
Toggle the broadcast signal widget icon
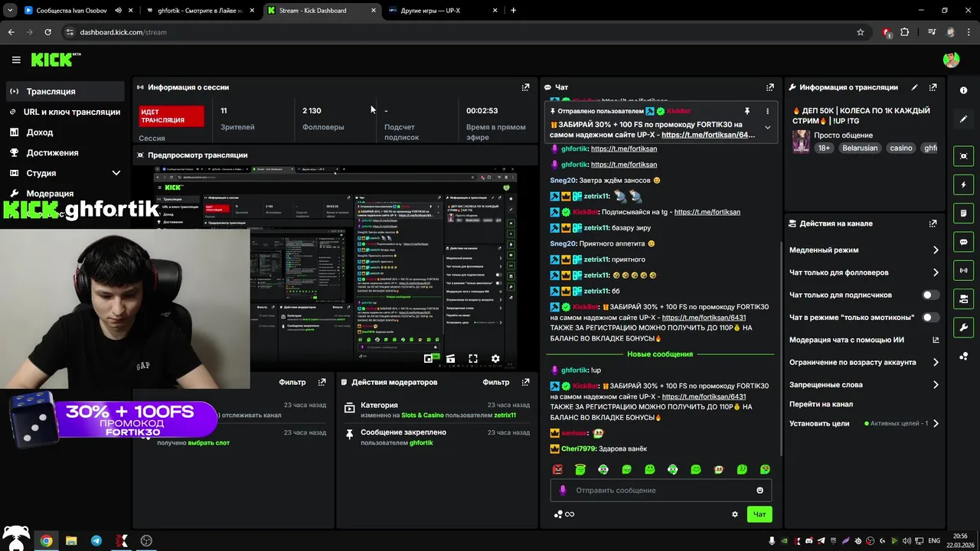pos(963,270)
